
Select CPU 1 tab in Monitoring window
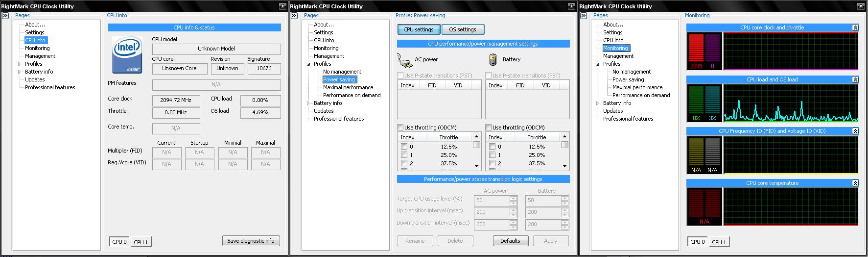point(719,242)
